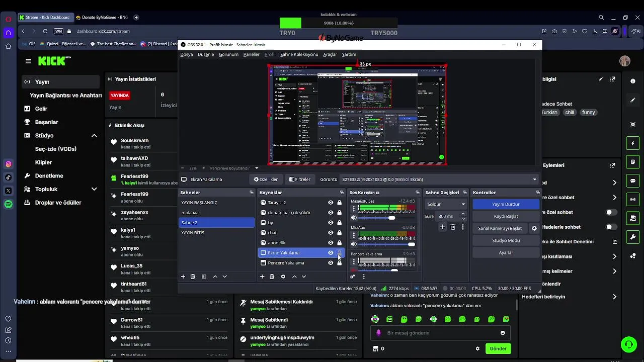
Task: Open the green support chat bubble
Action: [x=628, y=344]
